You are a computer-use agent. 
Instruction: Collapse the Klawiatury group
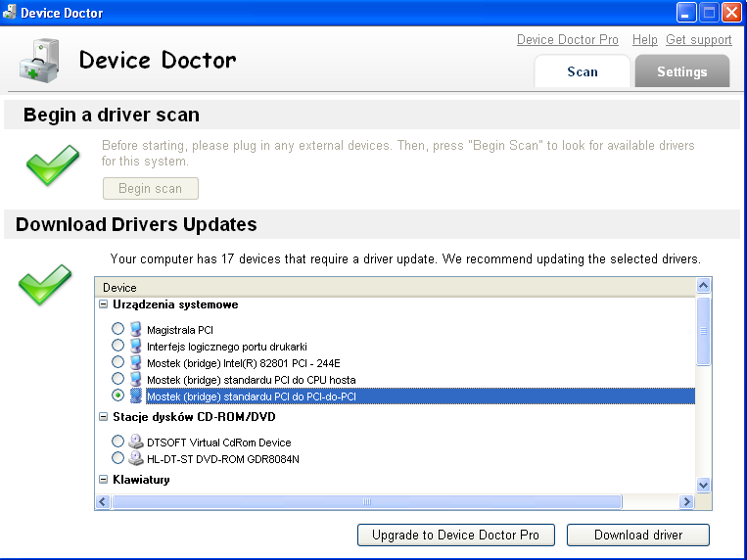tap(104, 480)
